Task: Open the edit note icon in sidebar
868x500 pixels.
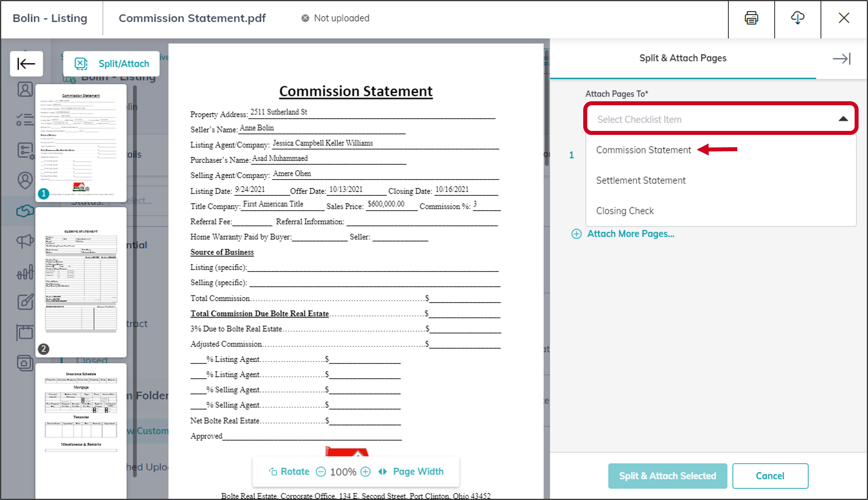Action: tap(26, 301)
